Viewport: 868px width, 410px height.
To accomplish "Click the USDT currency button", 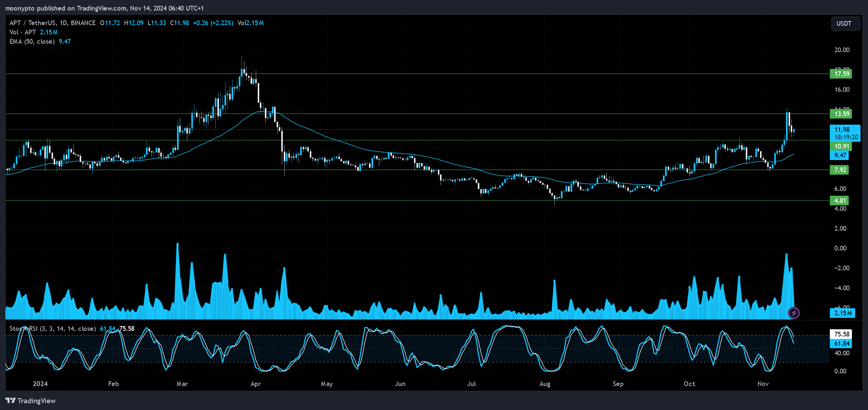I will coord(845,24).
